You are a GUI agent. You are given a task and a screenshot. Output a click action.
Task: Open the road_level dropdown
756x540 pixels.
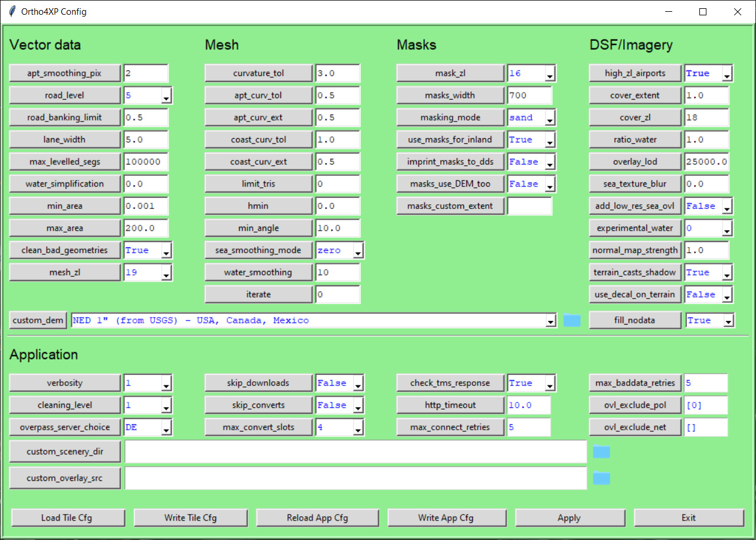166,96
